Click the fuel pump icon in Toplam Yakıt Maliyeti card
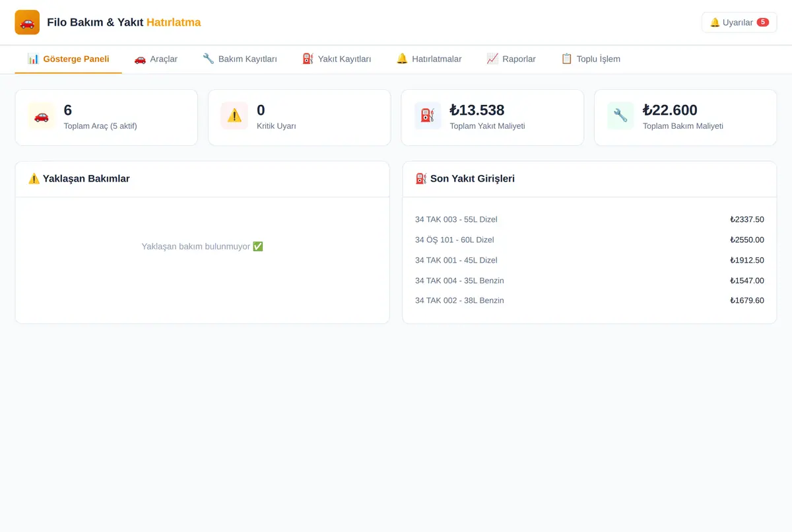 pos(428,116)
